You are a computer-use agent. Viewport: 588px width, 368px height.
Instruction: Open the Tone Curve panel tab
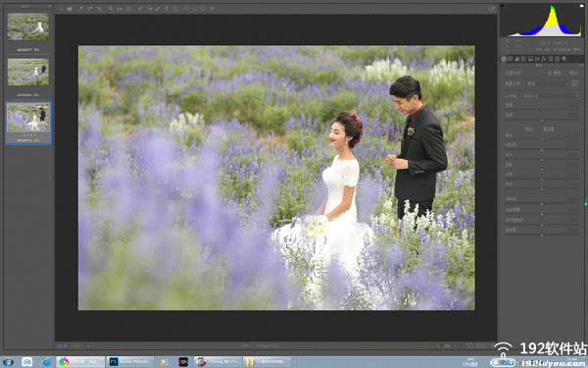pyautogui.click(x=510, y=59)
